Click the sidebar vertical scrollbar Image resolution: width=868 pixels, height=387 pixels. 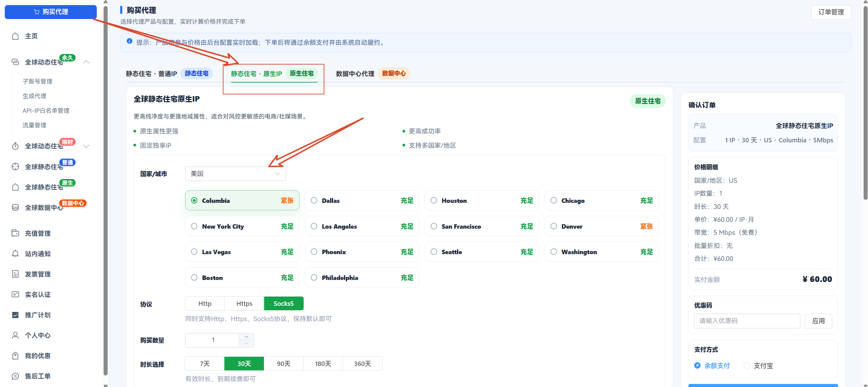coord(106,190)
